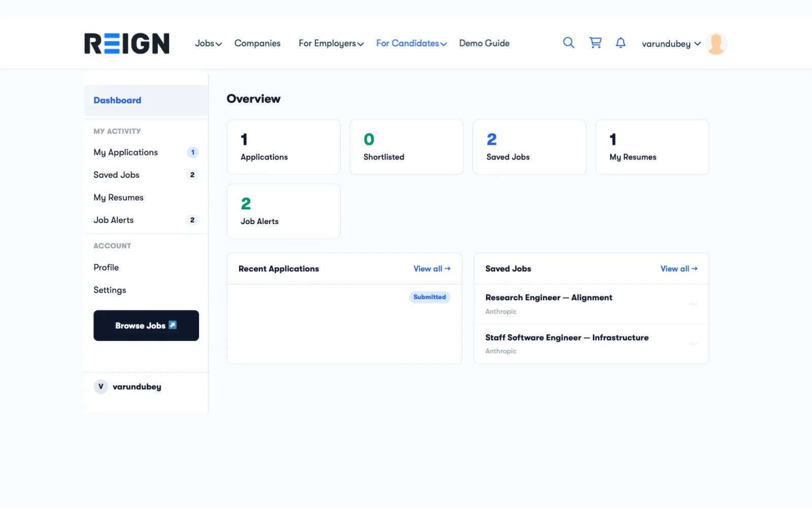Click the Job Alerts overview card
The height and width of the screenshot is (508, 812).
[284, 211]
